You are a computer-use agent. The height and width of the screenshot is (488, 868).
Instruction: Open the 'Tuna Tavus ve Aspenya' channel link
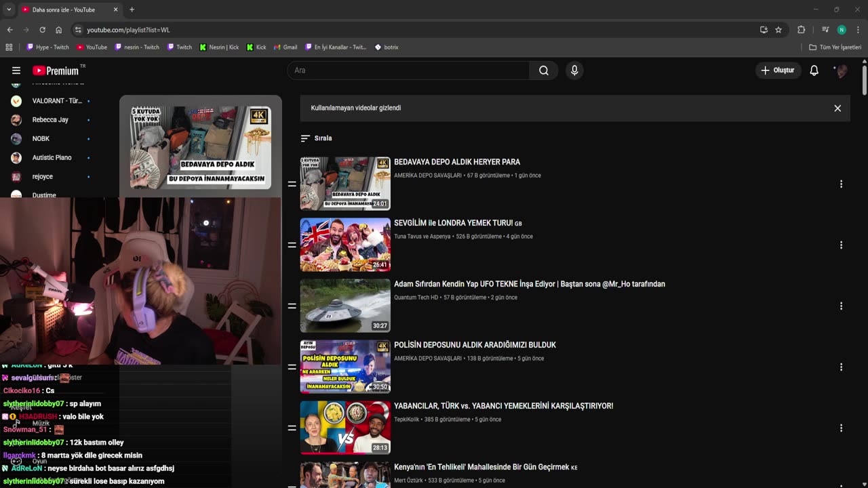click(x=422, y=237)
